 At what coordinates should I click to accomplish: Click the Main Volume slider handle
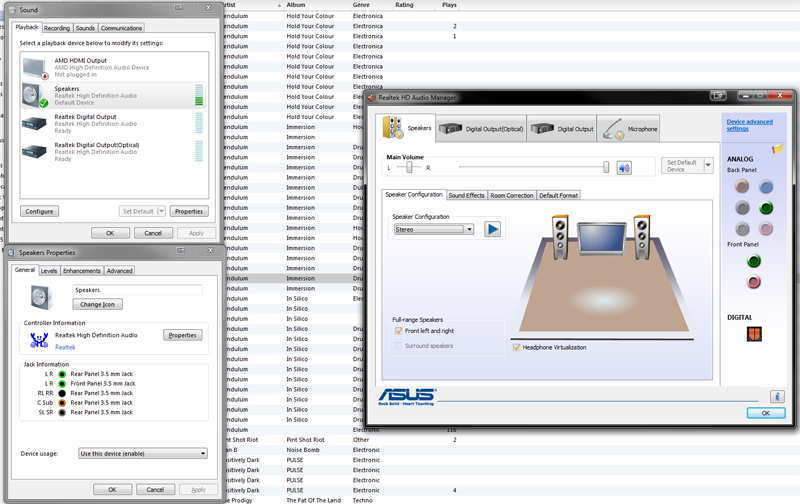coord(606,167)
